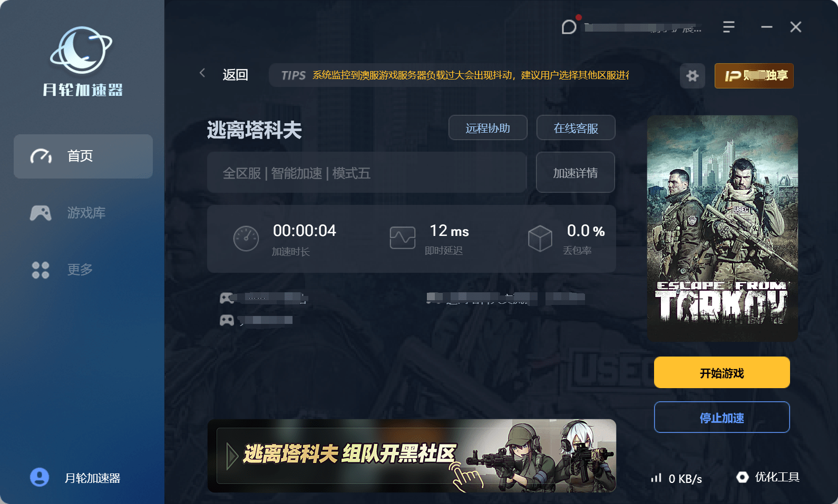Click the user avatar icon at bottom left
The width and height of the screenshot is (838, 504).
coord(40,478)
